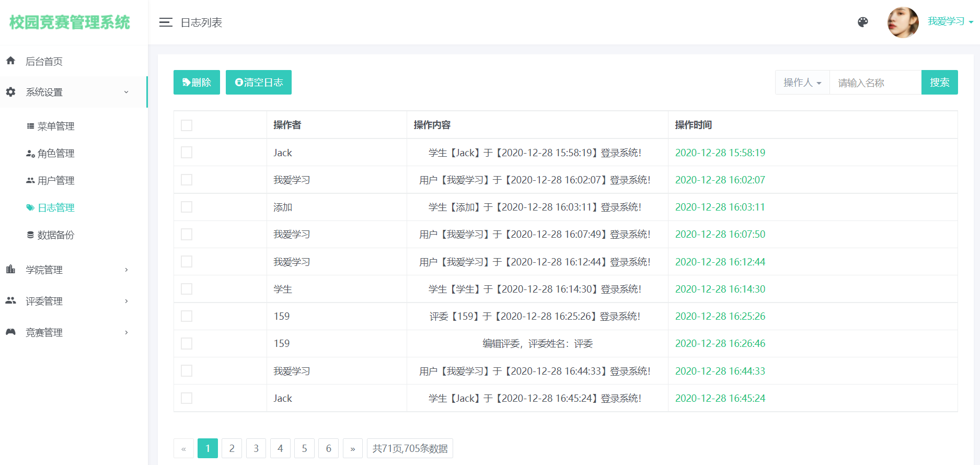Click the next page » button
980x465 pixels.
click(353, 448)
